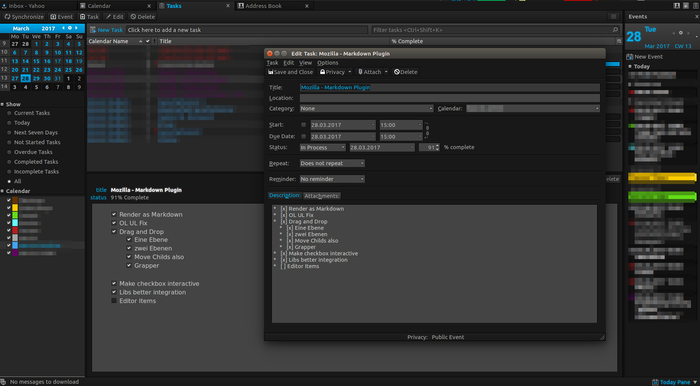Viewport: 700px width, 386px height.
Task: Uncheck Render as Markdown in preview
Action: point(114,215)
